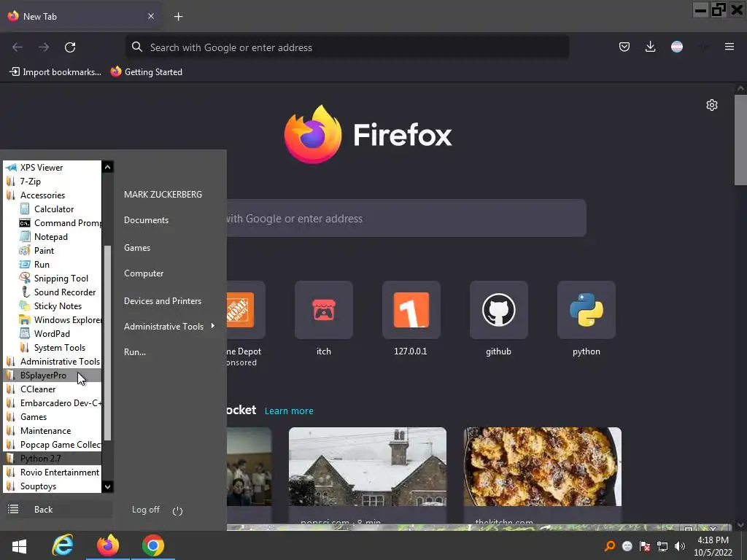
Task: Open Windows Explorer from Accessories
Action: 60,319
